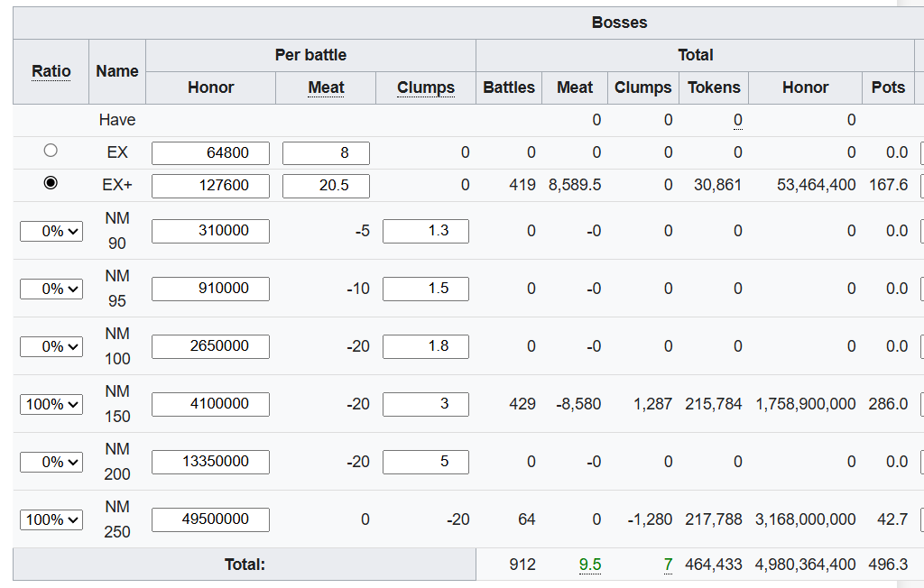Click the NM 250 total honor 3,168,000,000
Image resolution: width=924 pixels, height=588 pixels.
805,519
